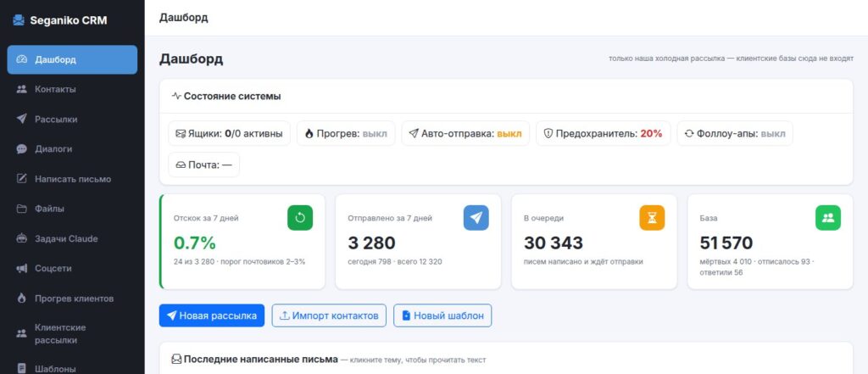Viewport: 868px width, 374px height.
Task: Open the Дашборд menu item
Action: coord(72,59)
